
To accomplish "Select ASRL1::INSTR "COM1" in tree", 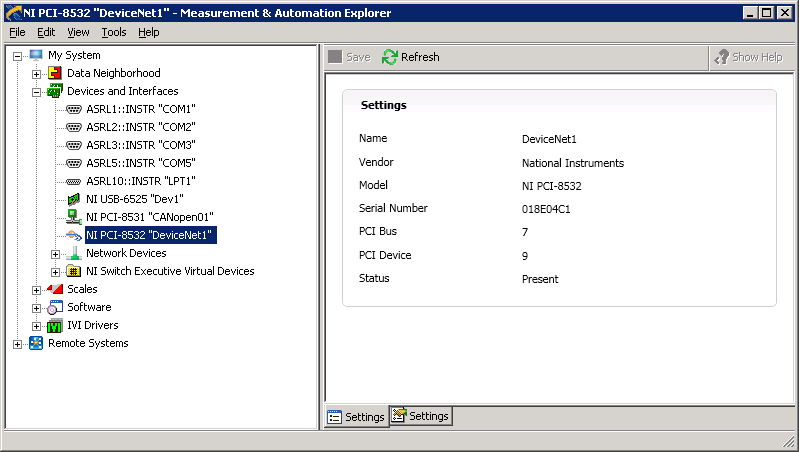I will point(140,109).
